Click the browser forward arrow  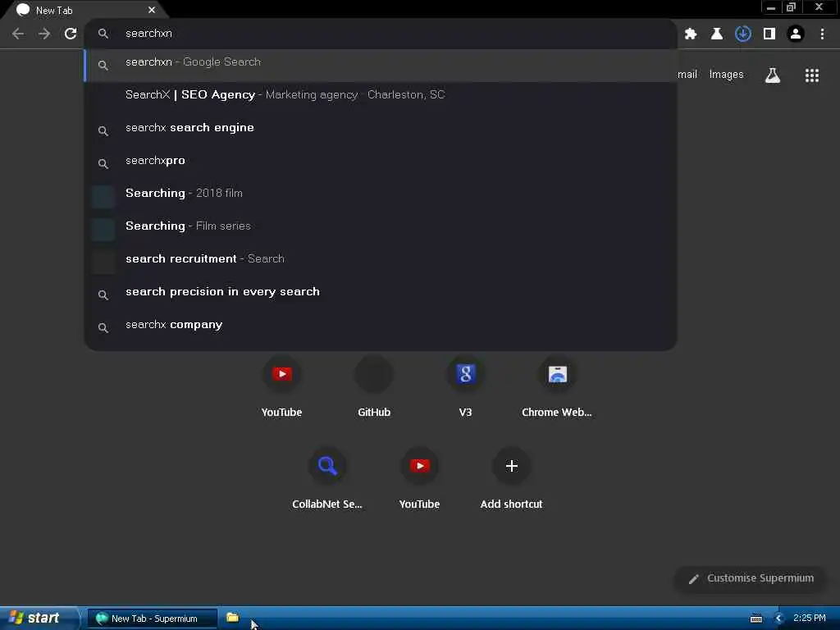click(44, 34)
